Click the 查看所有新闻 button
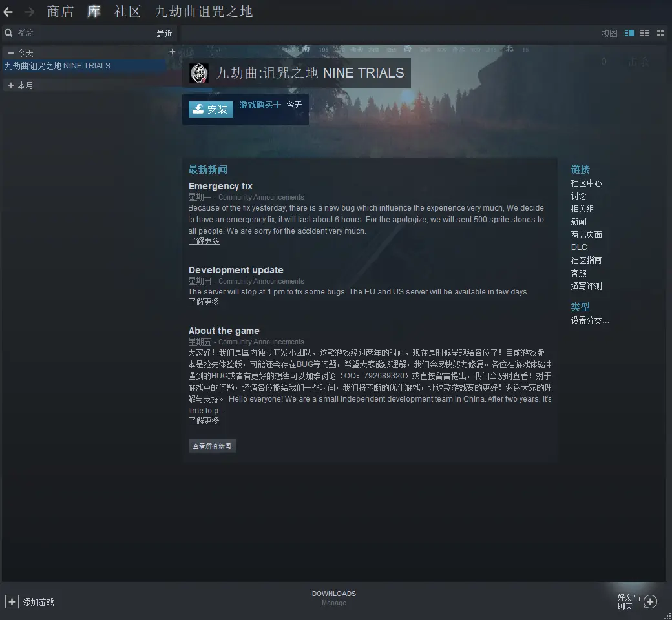This screenshot has width=672, height=620. (x=212, y=446)
